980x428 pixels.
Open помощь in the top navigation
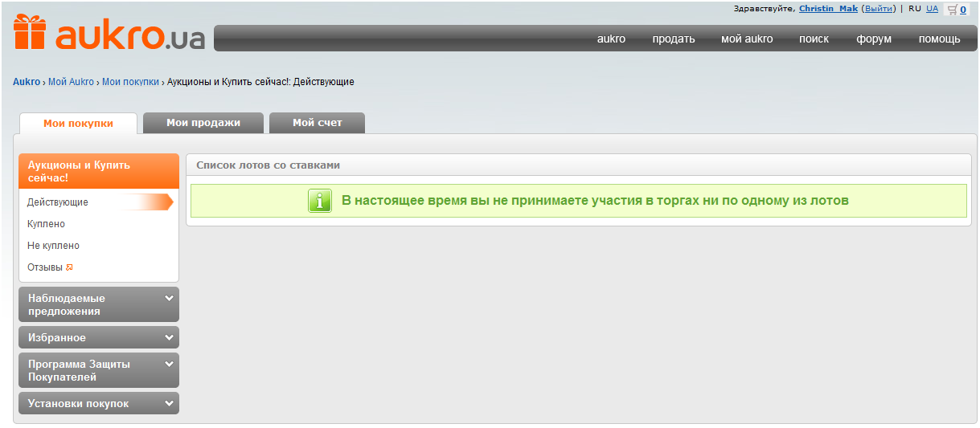(940, 39)
